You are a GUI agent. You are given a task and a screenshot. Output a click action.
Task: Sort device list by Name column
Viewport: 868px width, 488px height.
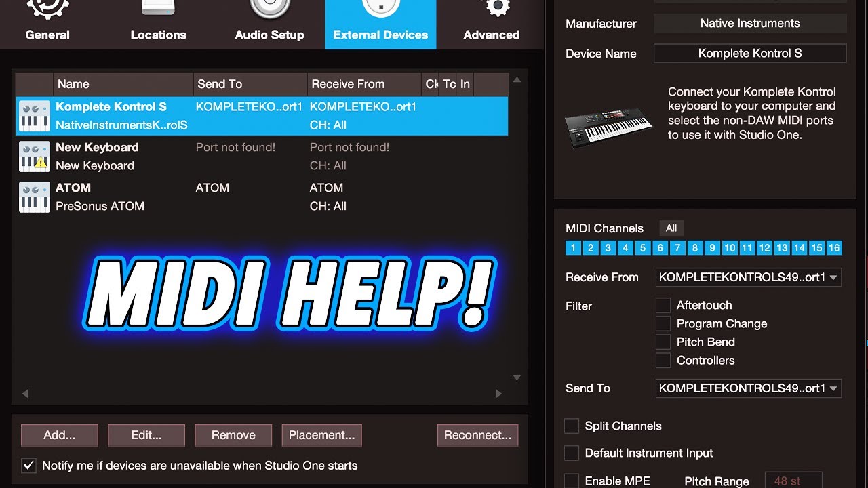[123, 84]
